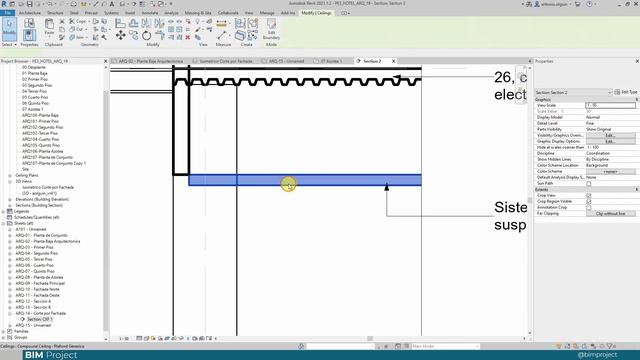
Task: Switch to the 07 Azotea 1 view tab
Action: point(331,61)
